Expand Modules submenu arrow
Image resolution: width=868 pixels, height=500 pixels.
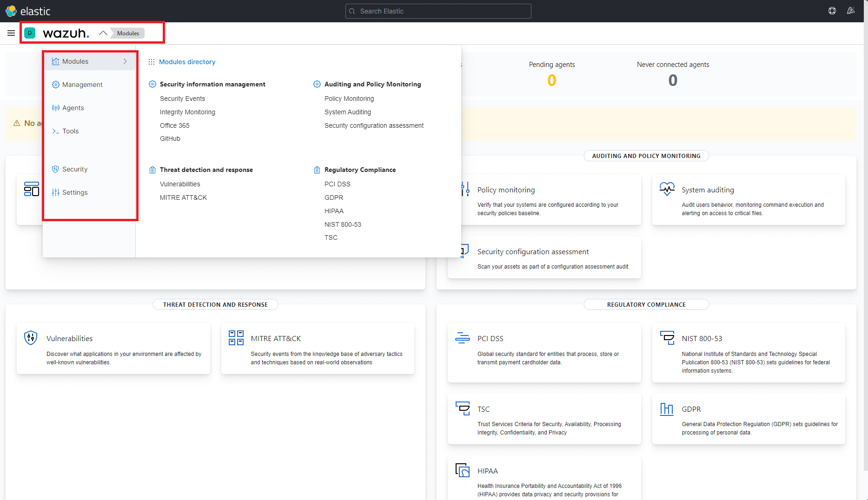click(125, 61)
